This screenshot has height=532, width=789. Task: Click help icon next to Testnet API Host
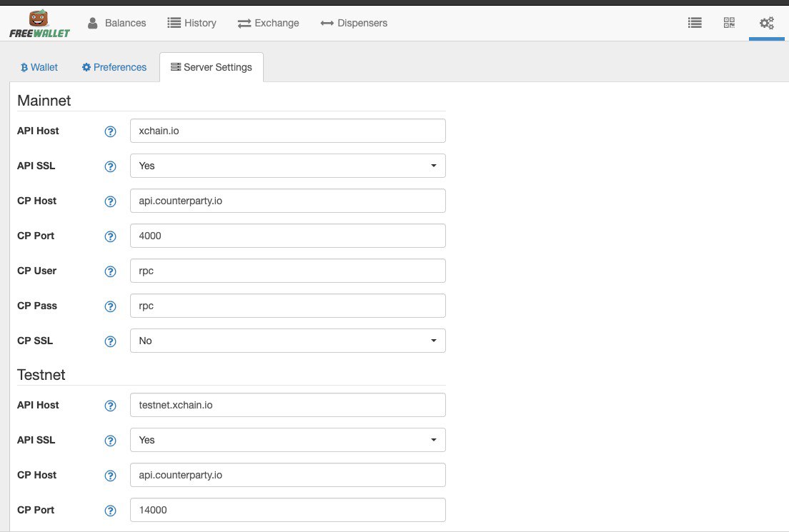coord(110,406)
